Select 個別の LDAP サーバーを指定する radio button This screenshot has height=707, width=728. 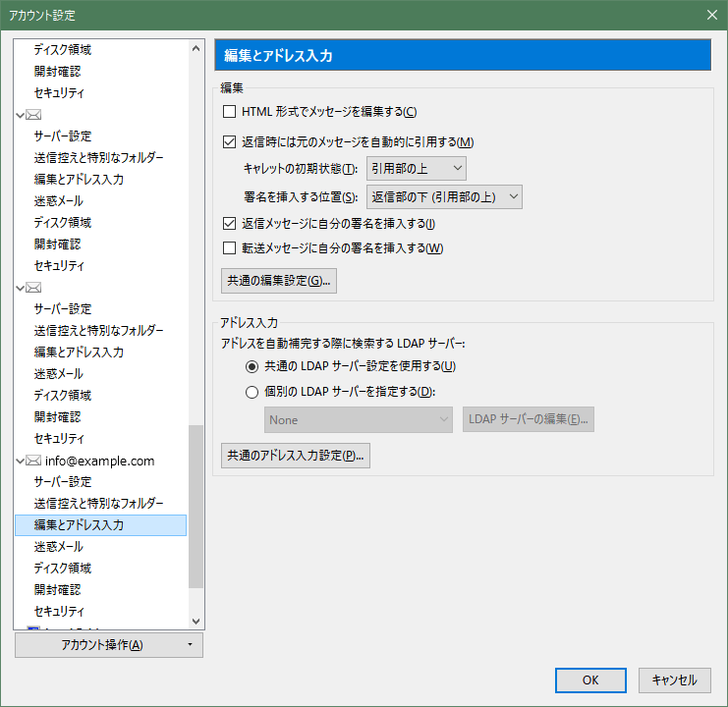(x=252, y=393)
